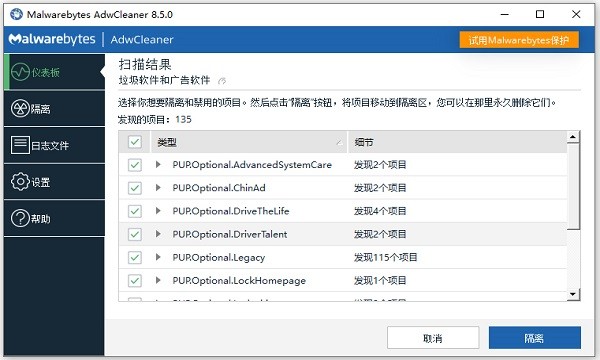Click the results list vertical scrollbar thumb
Viewport: 600px width, 360px height.
point(573,187)
